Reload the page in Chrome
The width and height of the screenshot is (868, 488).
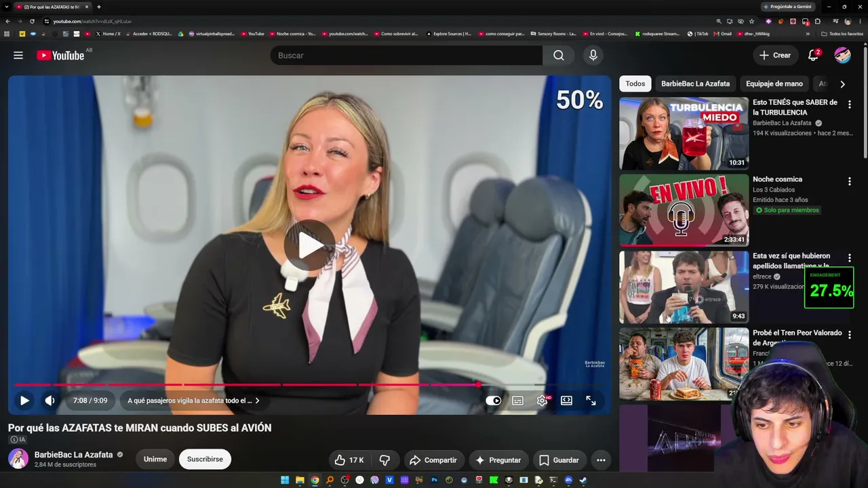(32, 21)
